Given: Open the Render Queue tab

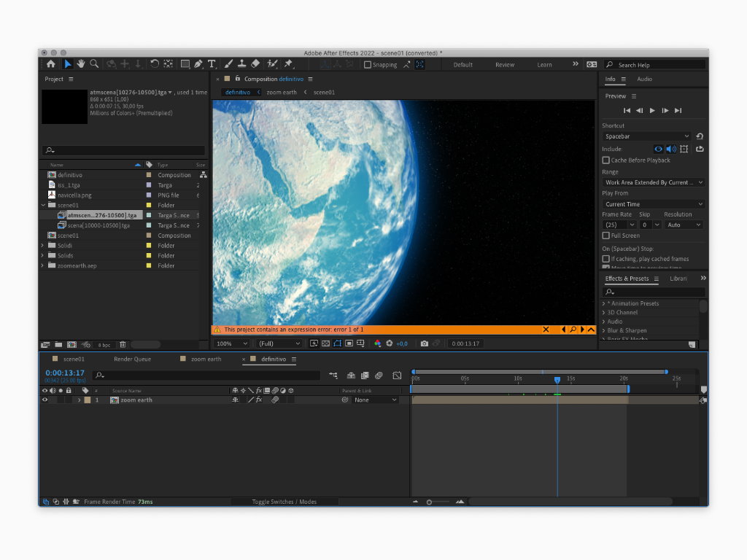Looking at the screenshot, I should point(133,359).
